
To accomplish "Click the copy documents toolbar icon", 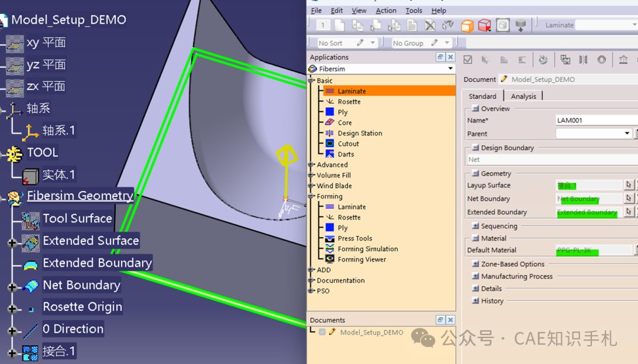I will [x=357, y=25].
